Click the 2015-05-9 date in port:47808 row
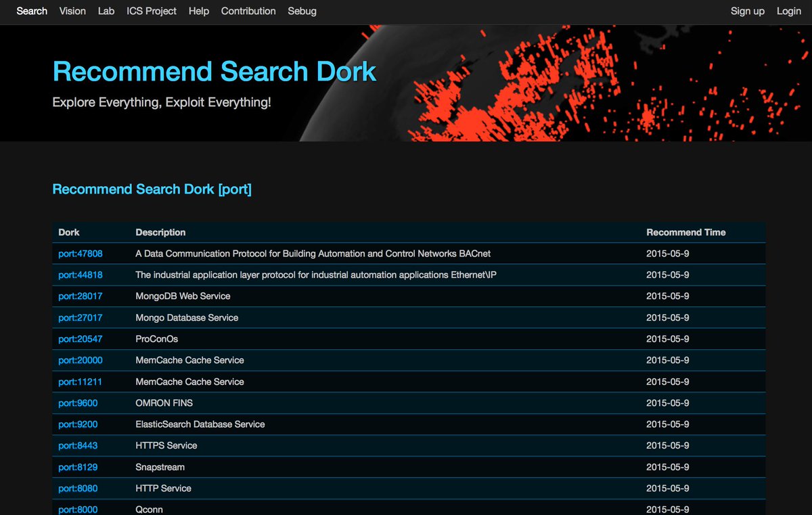This screenshot has height=515, width=812. click(x=668, y=254)
